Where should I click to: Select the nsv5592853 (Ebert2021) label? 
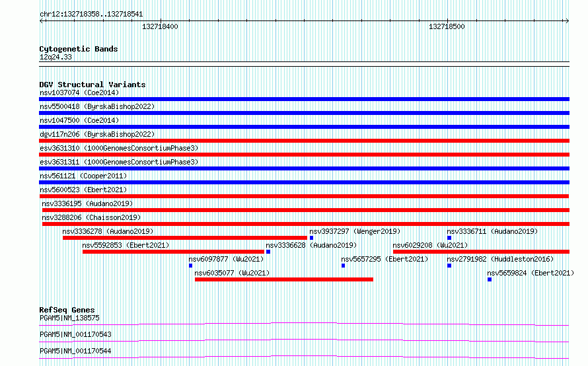(126, 245)
